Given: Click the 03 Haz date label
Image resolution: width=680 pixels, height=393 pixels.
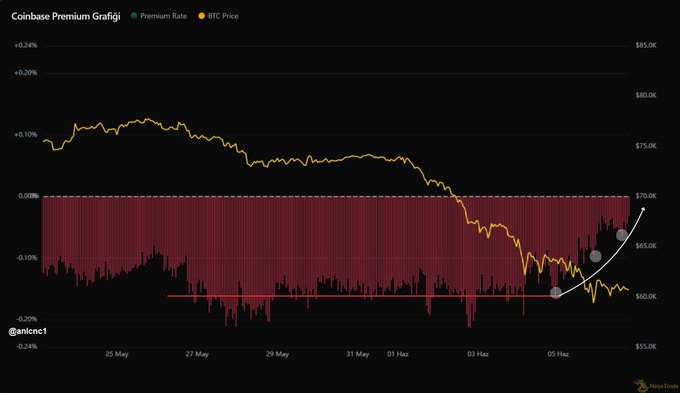Looking at the screenshot, I should pos(478,354).
